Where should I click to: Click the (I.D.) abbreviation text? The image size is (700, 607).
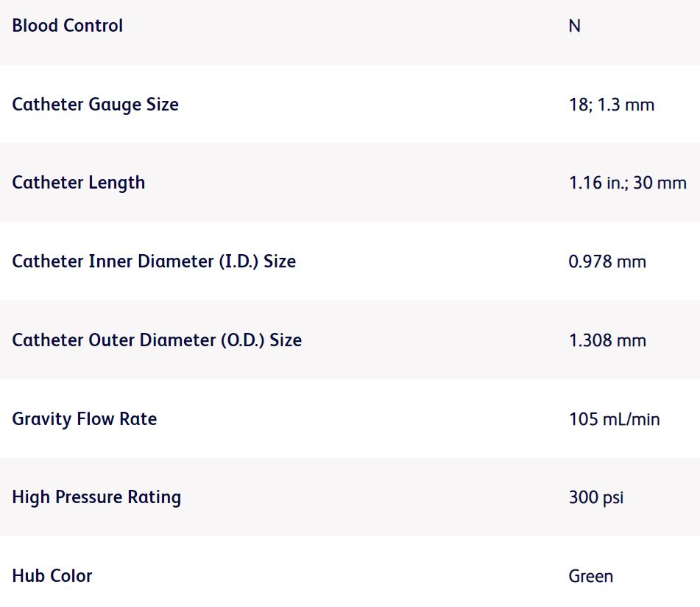tap(240, 262)
